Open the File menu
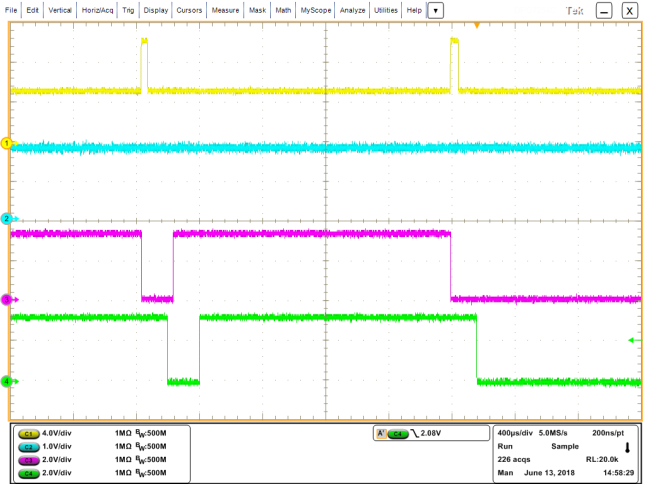The image size is (646, 484). [12, 9]
